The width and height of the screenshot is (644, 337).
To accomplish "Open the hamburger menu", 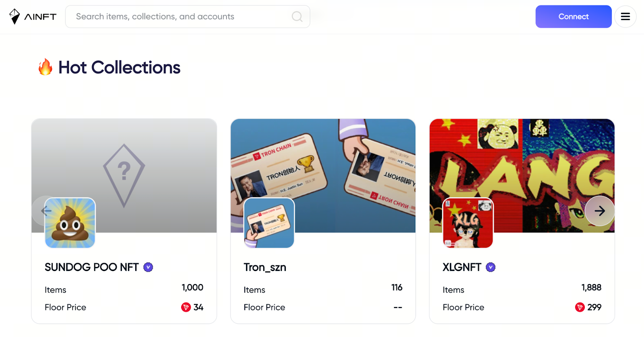I will point(625,16).
